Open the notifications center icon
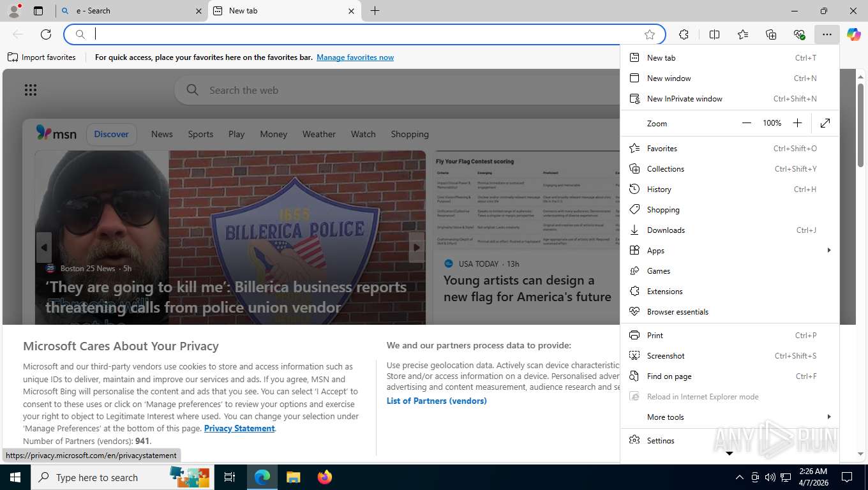The height and width of the screenshot is (490, 868). pos(847,477)
